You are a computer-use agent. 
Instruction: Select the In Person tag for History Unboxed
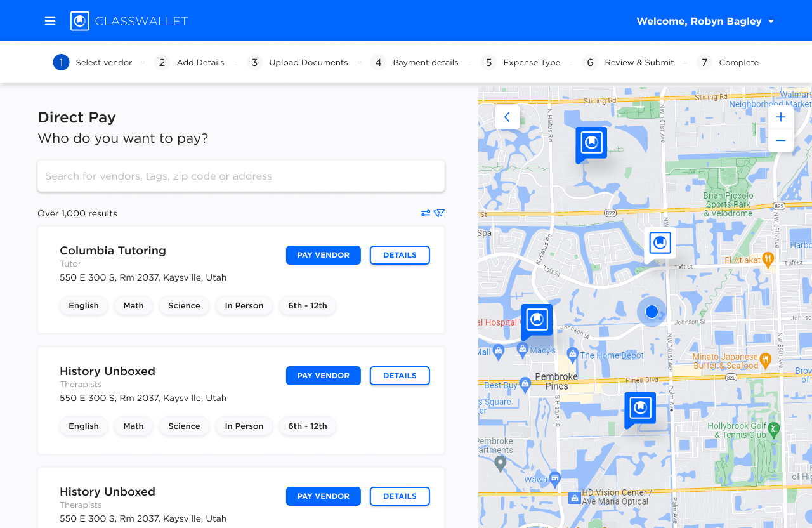coord(244,426)
